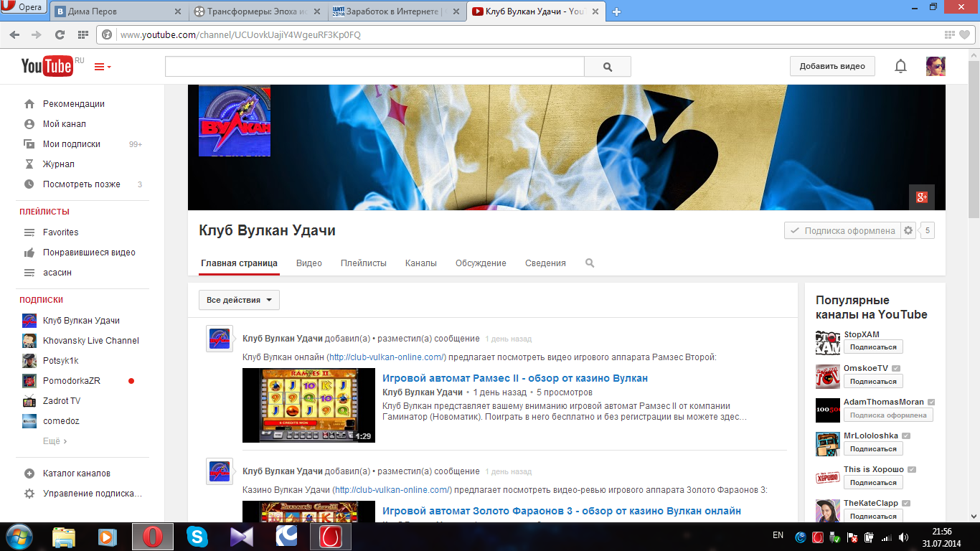Screen dimensions: 980x551
Task: Click the Opera menu button
Action: (x=24, y=9)
